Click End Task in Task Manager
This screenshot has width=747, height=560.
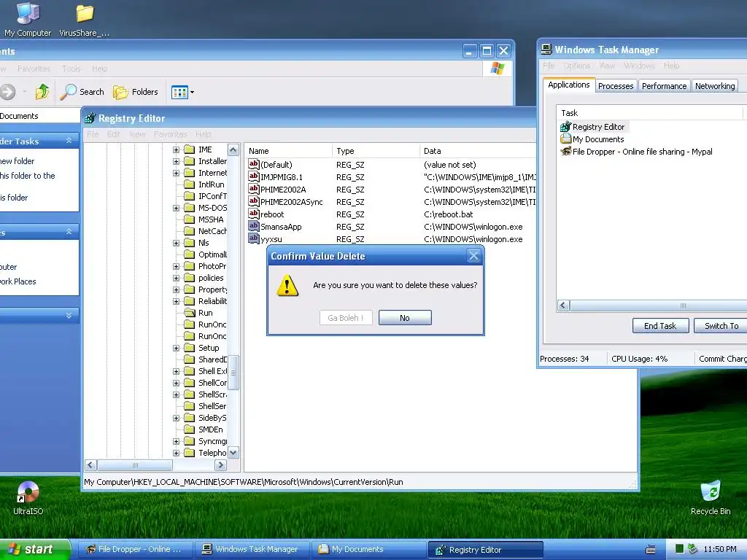tap(660, 326)
